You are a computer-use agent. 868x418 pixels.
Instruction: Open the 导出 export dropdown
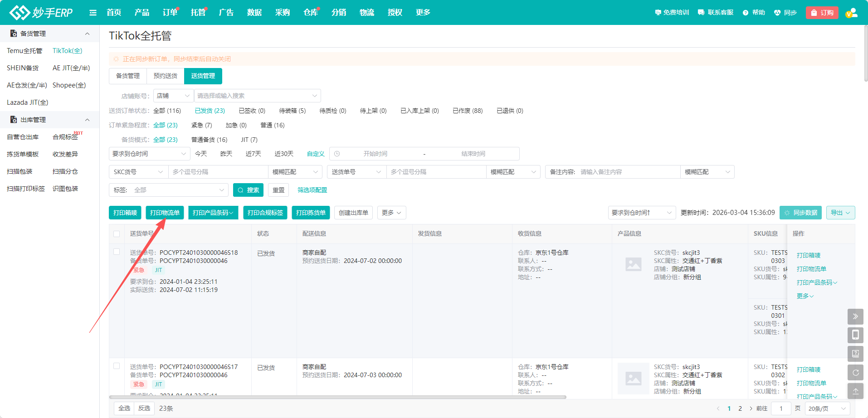[840, 213]
